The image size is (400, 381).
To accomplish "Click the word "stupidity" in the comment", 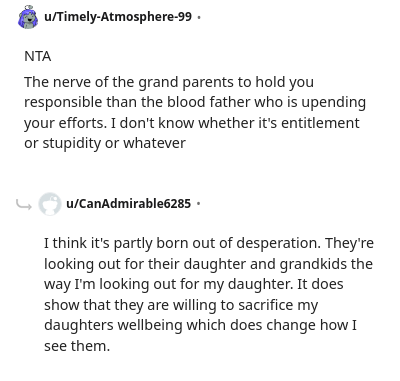I will coord(72,143).
